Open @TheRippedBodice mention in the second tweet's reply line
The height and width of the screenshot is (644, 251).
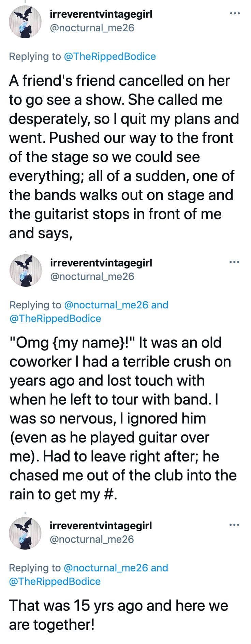pos(55,319)
